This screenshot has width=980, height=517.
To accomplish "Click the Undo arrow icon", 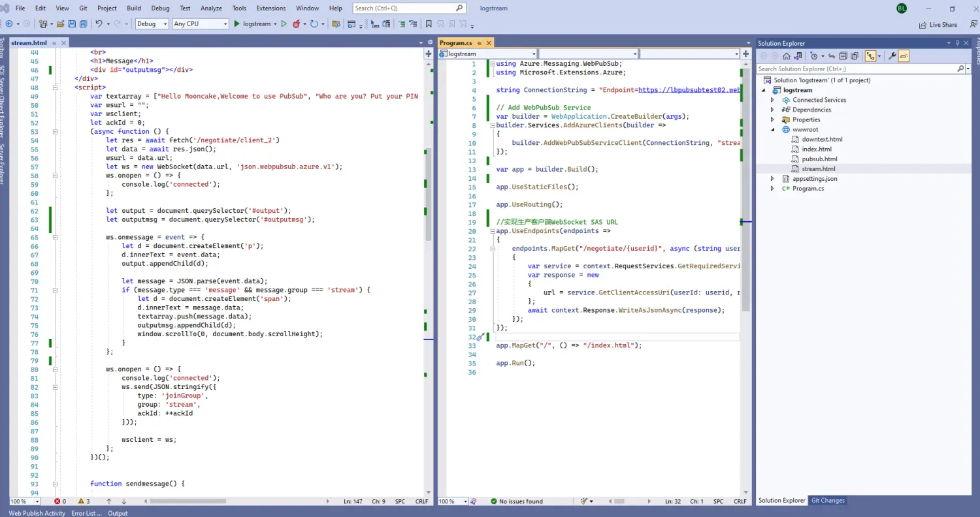I will click(x=99, y=23).
